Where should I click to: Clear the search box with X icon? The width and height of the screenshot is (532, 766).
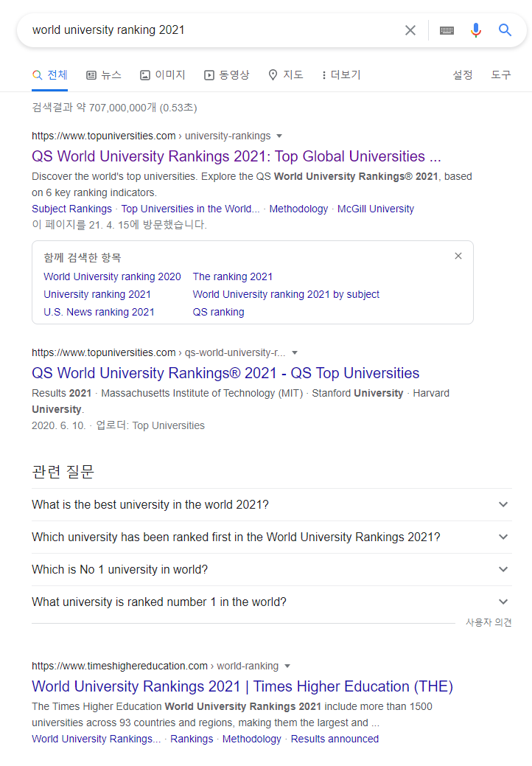point(410,30)
